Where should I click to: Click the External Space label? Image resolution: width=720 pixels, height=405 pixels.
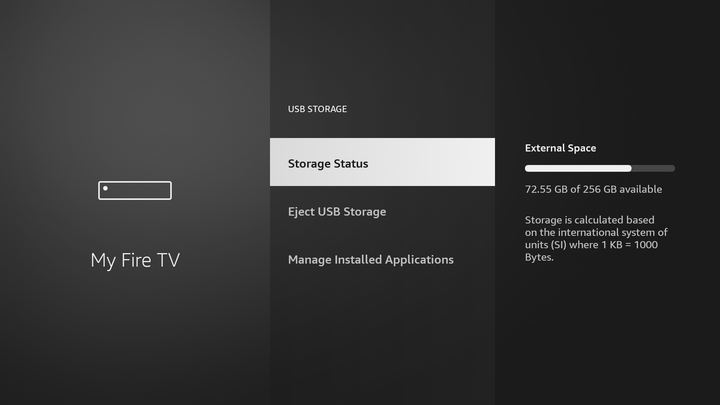pos(560,148)
